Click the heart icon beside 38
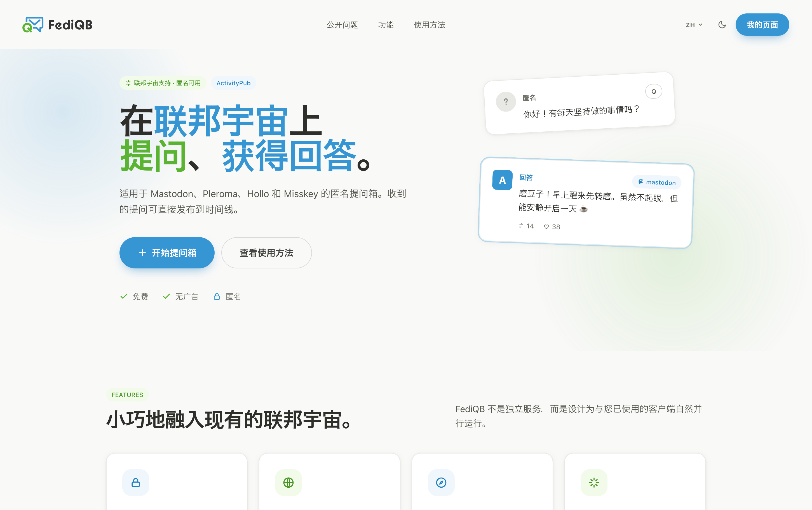 click(546, 227)
